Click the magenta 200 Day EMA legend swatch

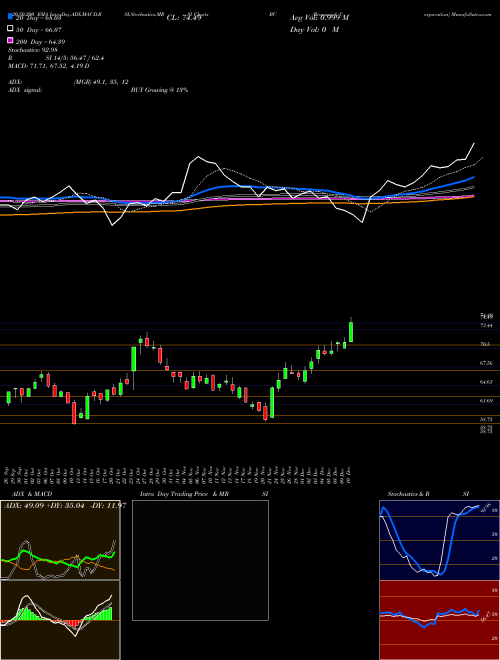[10, 40]
